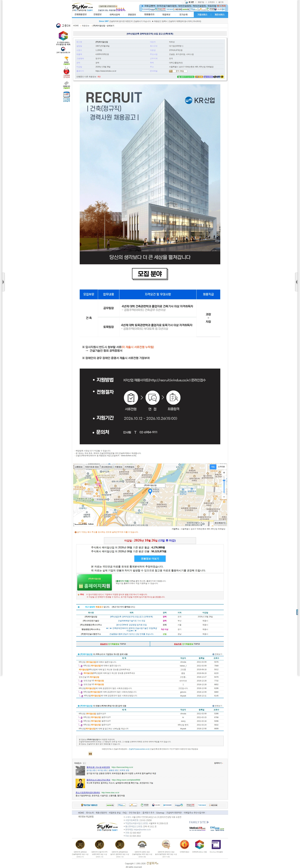300x868 pixels.
Task: Open the 주간채용 공채달력 sidebar icon
Action: point(66,97)
